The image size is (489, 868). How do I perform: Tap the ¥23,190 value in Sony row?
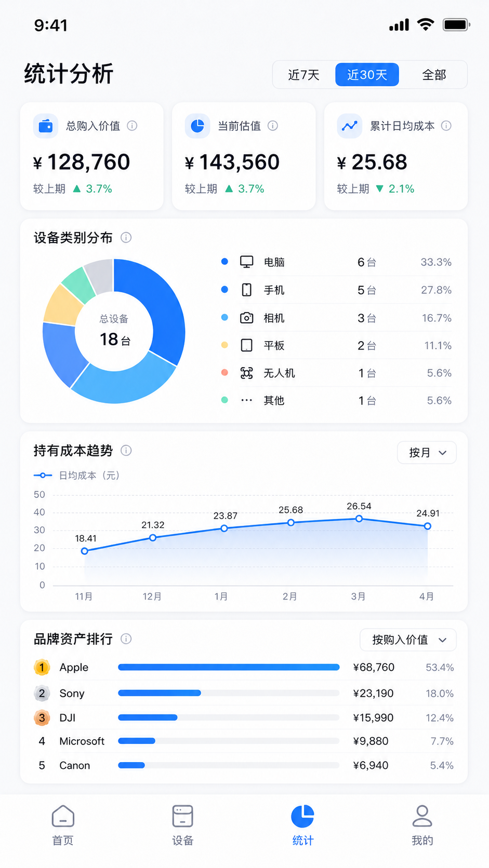374,693
